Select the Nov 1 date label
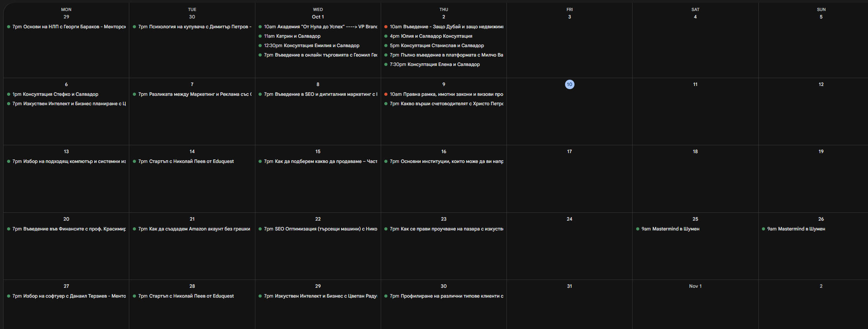 (695, 286)
